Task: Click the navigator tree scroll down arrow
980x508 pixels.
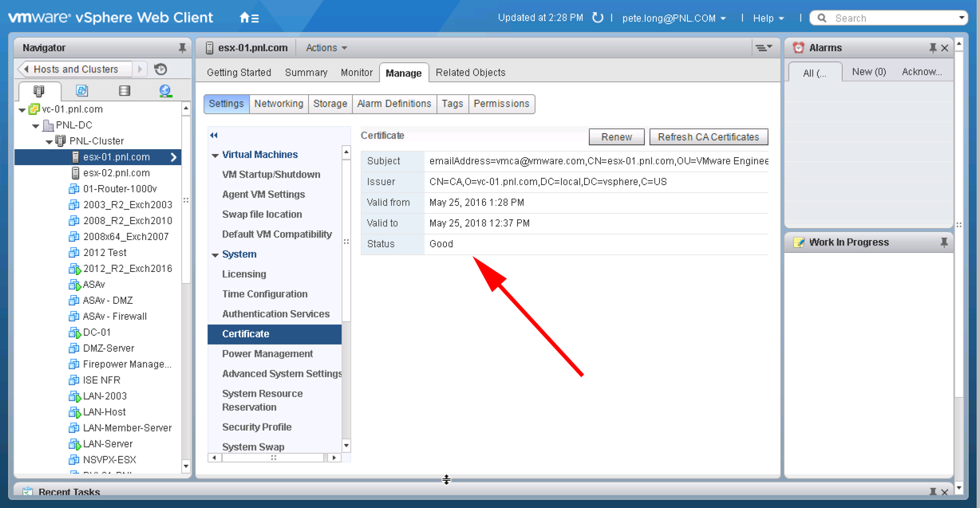Action: pos(186,466)
